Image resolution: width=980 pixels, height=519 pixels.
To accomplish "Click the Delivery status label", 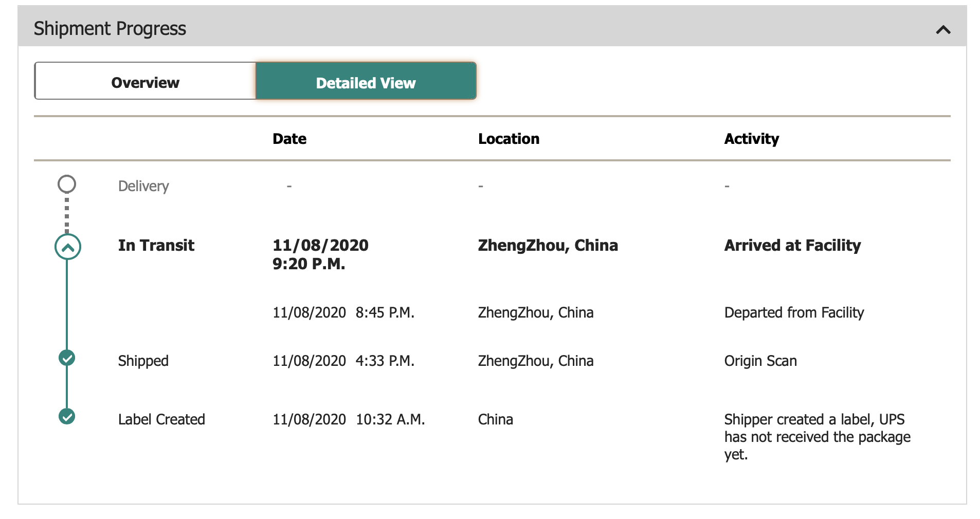I will (x=143, y=186).
